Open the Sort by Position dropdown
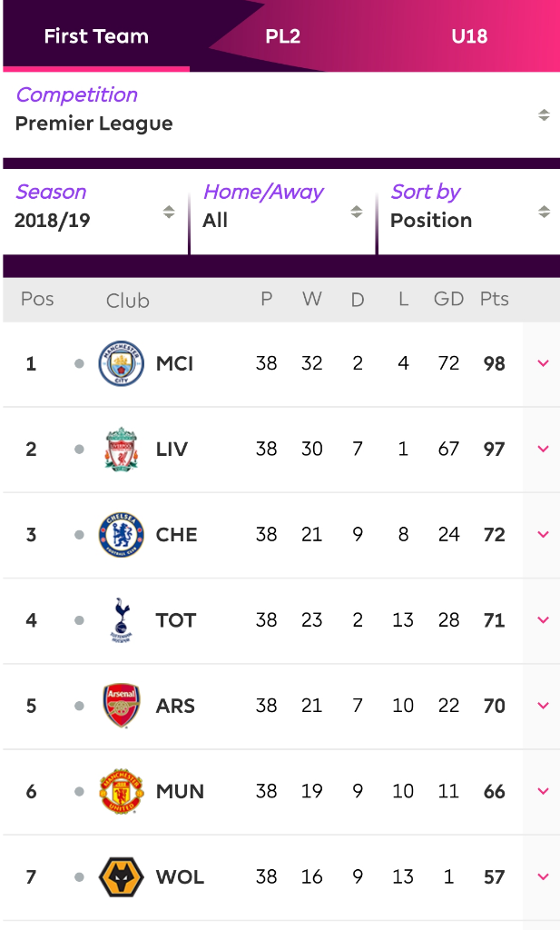 pyautogui.click(x=469, y=211)
